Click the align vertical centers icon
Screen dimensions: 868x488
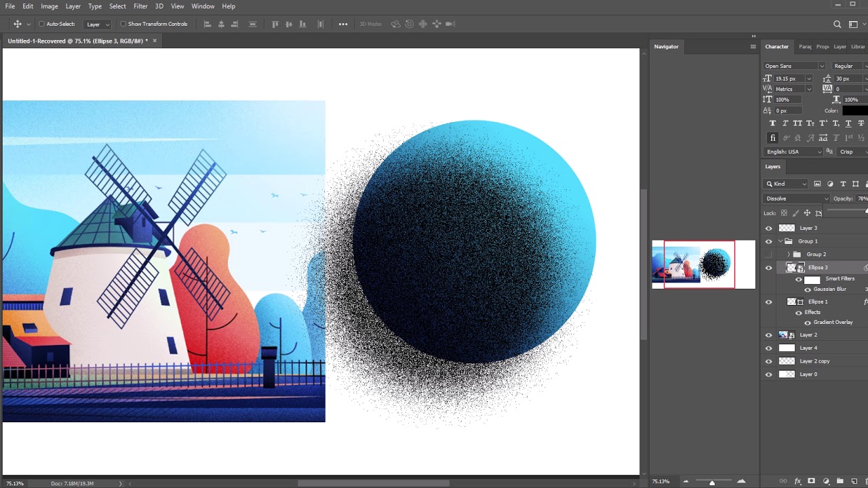(x=290, y=24)
